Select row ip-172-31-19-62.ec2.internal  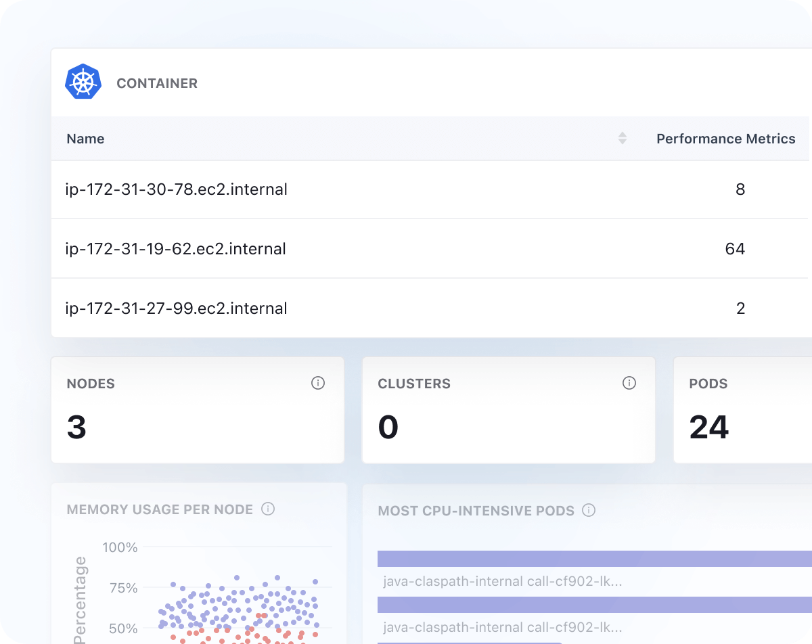pyautogui.click(x=430, y=248)
